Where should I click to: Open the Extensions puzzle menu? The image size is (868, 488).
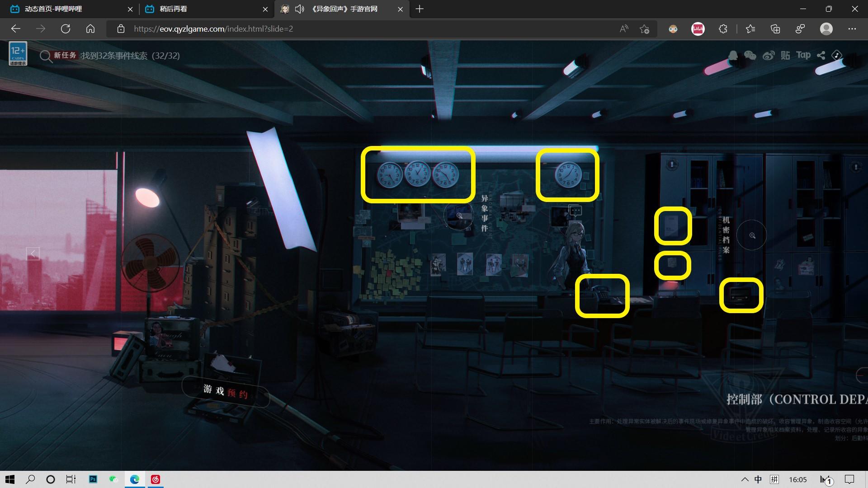click(x=723, y=29)
